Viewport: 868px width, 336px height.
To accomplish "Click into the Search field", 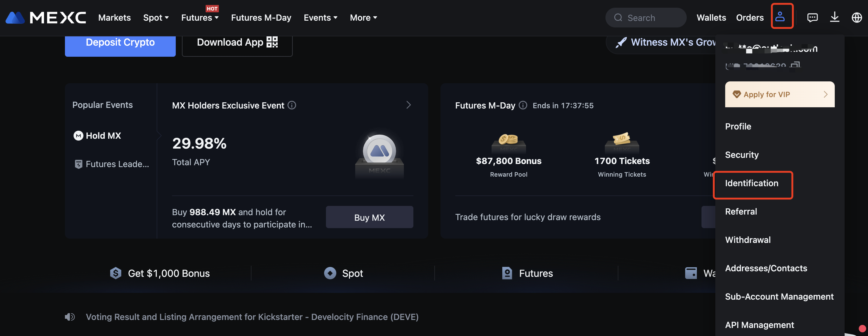I will (x=645, y=18).
